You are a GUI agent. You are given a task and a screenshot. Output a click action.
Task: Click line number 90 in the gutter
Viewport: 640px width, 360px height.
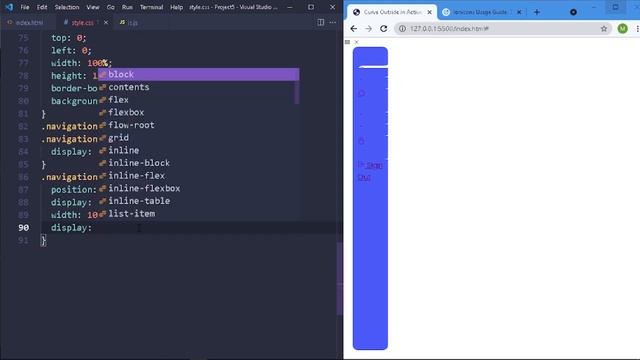[23, 228]
